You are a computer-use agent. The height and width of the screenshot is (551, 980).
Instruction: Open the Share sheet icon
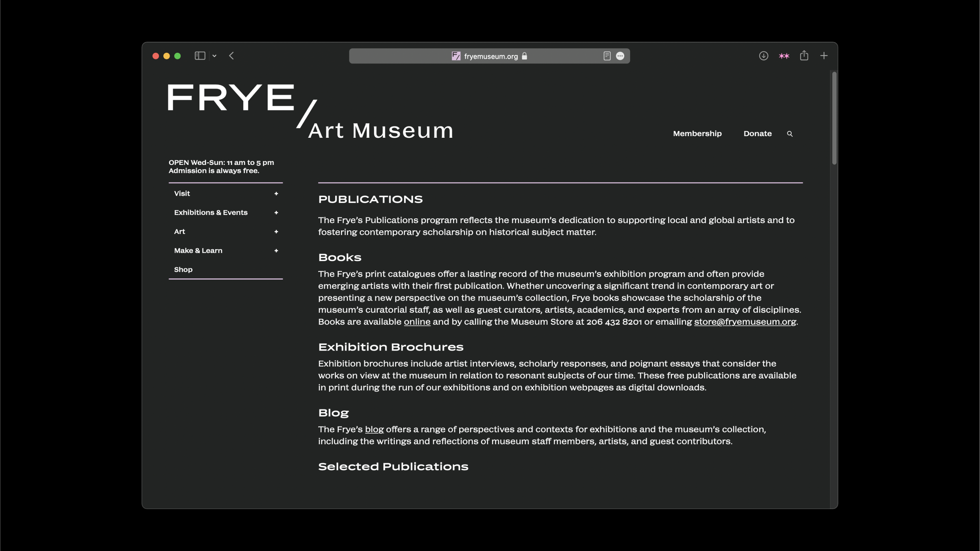tap(804, 56)
